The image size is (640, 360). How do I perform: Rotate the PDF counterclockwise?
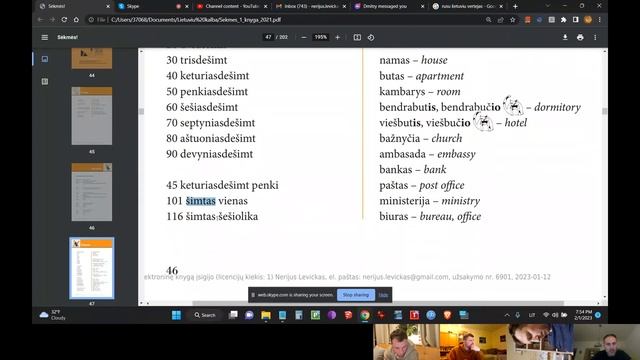coord(371,37)
